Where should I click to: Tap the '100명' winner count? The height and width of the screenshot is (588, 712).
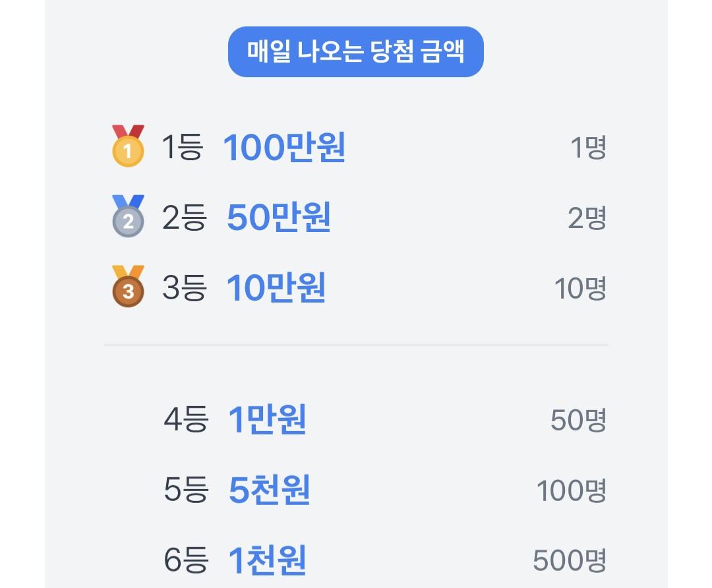tap(571, 491)
